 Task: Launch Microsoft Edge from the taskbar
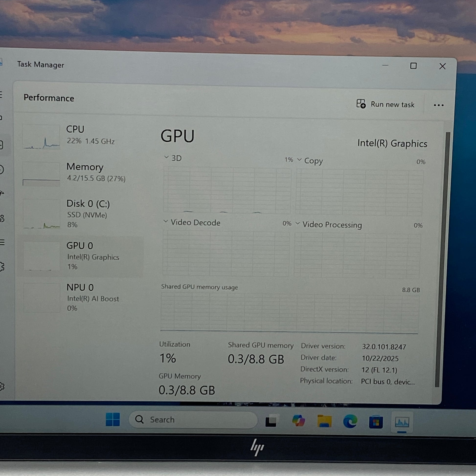pos(350,421)
